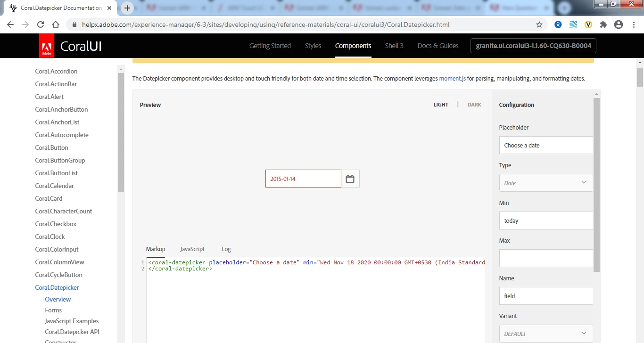The height and width of the screenshot is (343, 644).
Task: Click the Configuration panel scrollbar
Action: tap(597, 185)
